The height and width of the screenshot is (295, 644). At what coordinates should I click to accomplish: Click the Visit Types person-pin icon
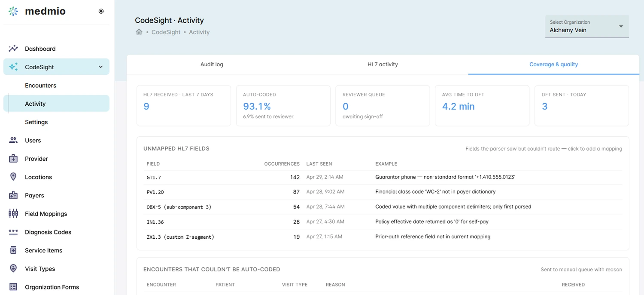pos(13,268)
